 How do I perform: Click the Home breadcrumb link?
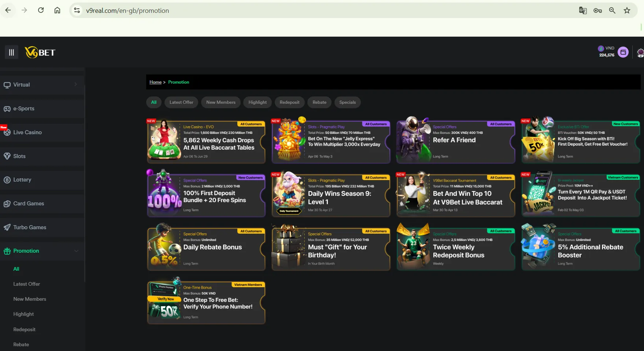point(155,82)
